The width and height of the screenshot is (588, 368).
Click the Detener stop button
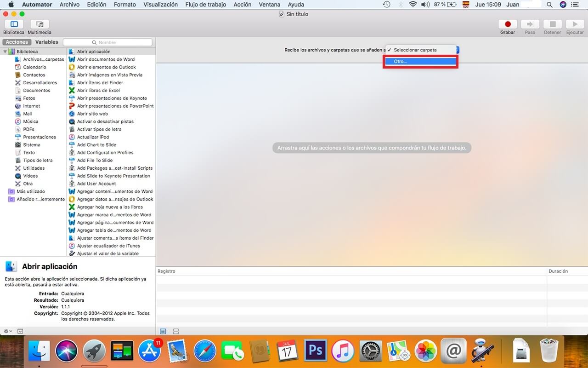(x=553, y=24)
